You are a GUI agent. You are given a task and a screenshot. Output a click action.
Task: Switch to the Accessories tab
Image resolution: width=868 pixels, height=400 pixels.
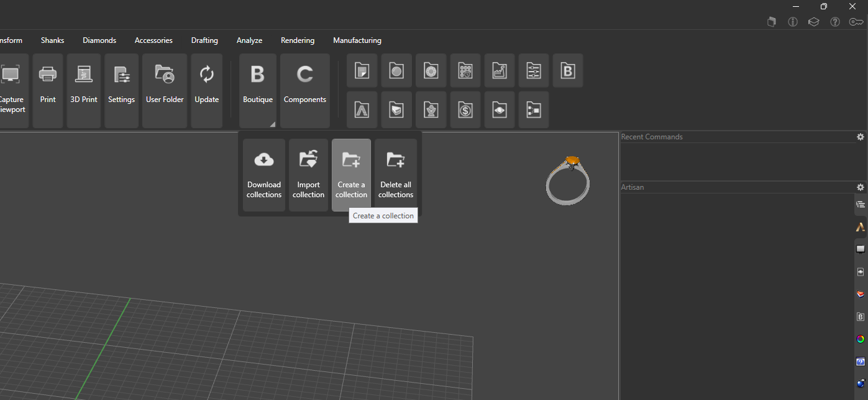point(153,40)
